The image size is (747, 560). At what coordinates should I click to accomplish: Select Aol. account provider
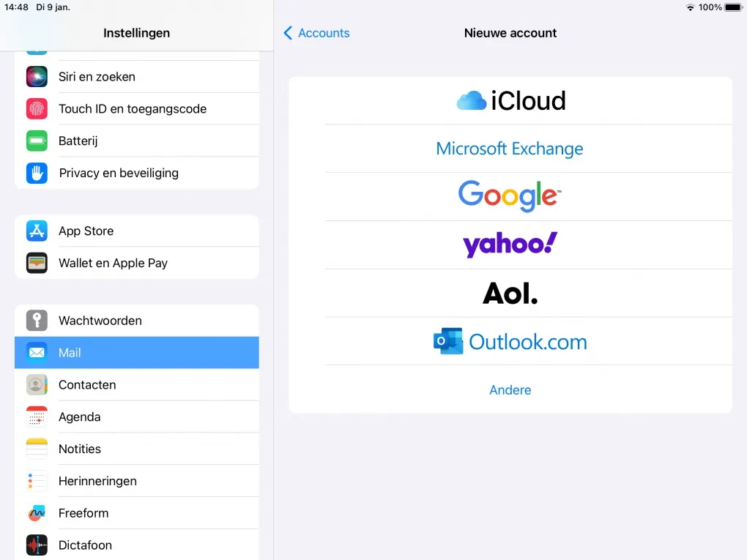(510, 293)
